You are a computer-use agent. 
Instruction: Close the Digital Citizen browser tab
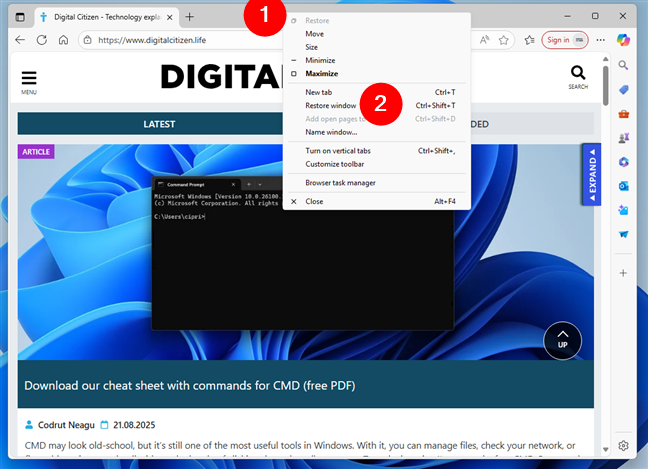pyautogui.click(x=169, y=17)
